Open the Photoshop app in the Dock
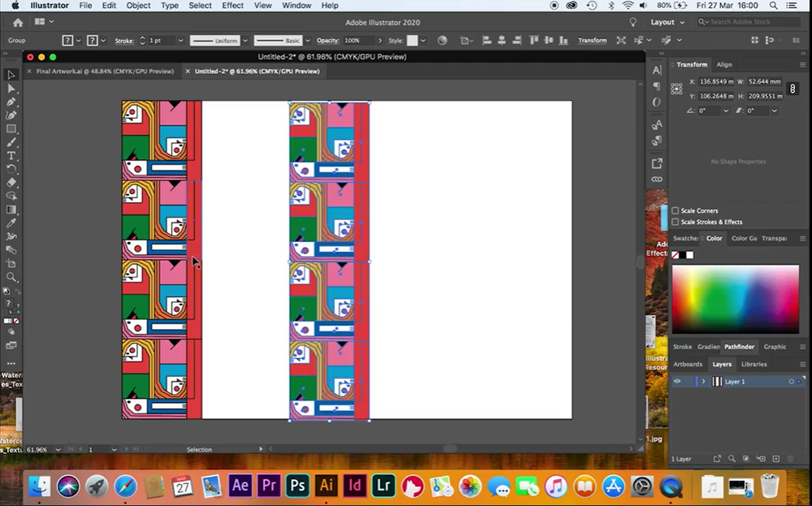Screen dimensions: 812x506 (298, 486)
